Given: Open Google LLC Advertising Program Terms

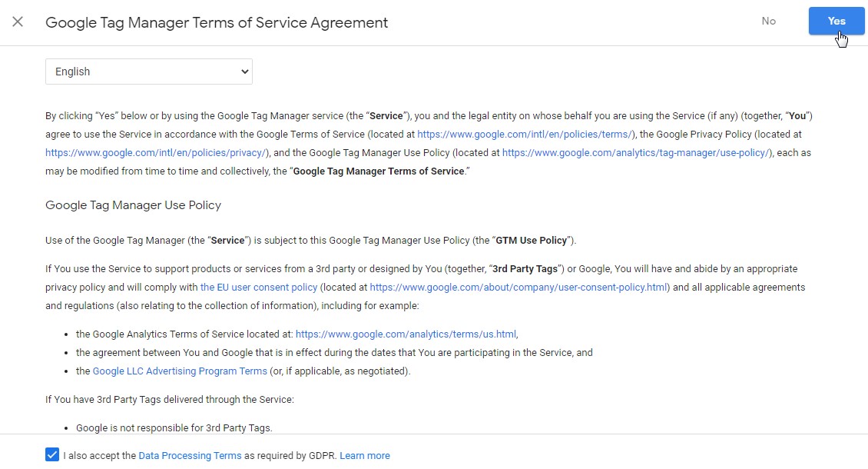Looking at the screenshot, I should pyautogui.click(x=180, y=371).
